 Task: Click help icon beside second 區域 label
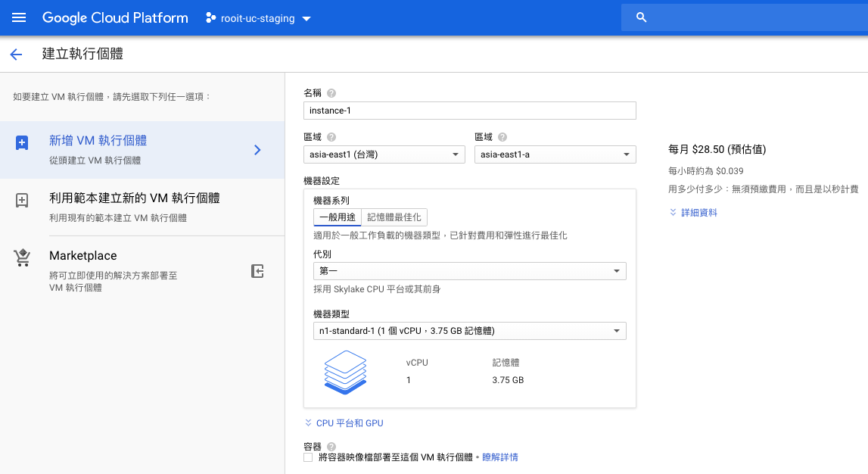coord(502,137)
